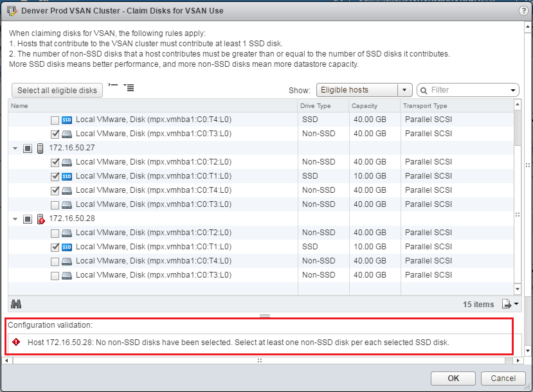This screenshot has height=392, width=533.
Task: Check the disk mpx.vmhba1:C0:T2:L0 under 172.16.50.28
Action: click(56, 233)
